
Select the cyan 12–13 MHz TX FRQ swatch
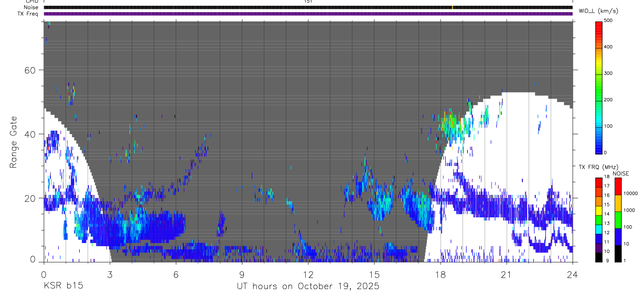(599, 229)
